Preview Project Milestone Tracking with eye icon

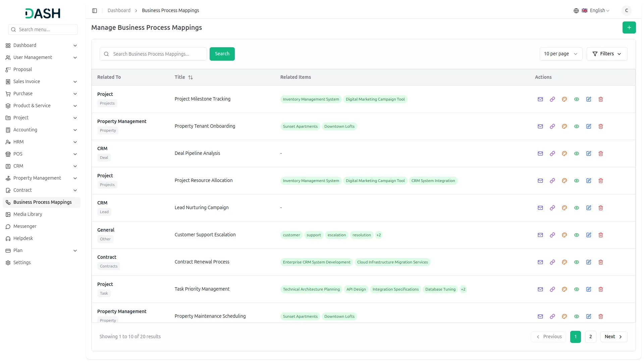(576, 99)
